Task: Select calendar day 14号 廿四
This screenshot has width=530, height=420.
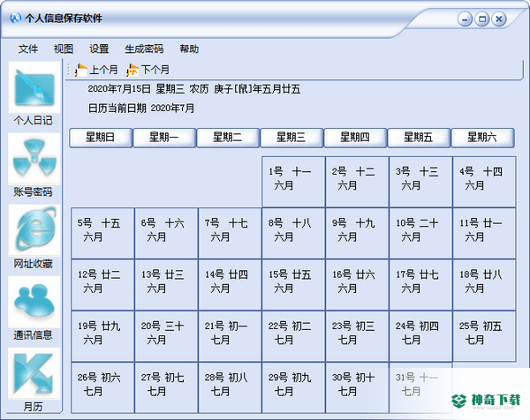Action: 230,285
